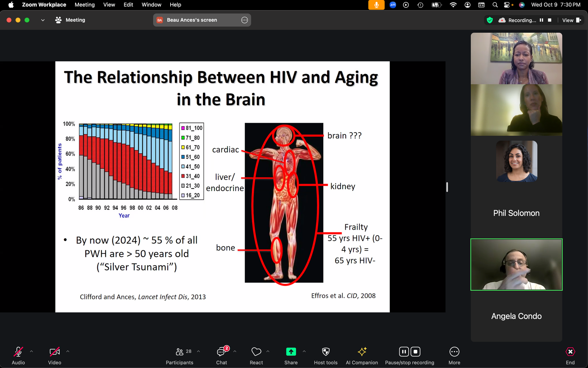Viewport: 588px width, 368px height.
Task: Click the green encryption shield icon
Action: pyautogui.click(x=490, y=20)
